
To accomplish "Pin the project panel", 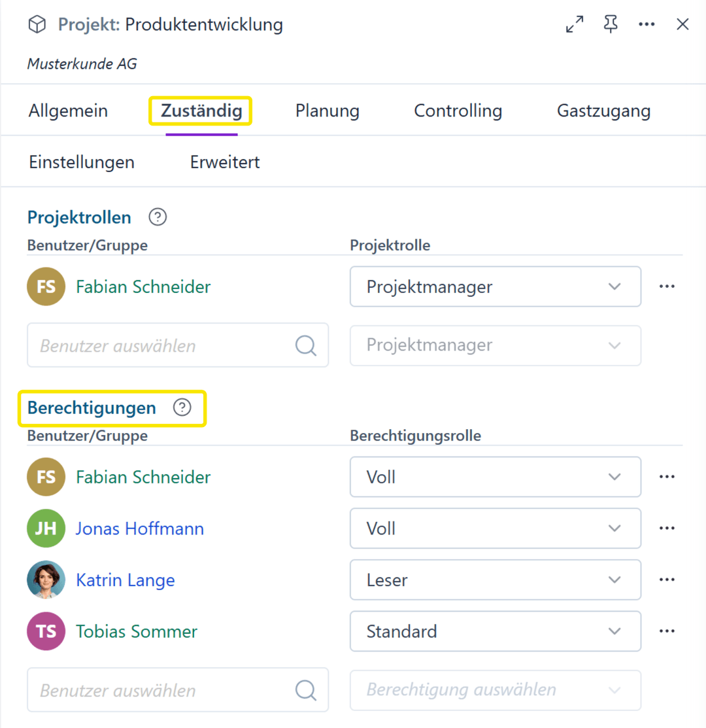I will (x=611, y=25).
